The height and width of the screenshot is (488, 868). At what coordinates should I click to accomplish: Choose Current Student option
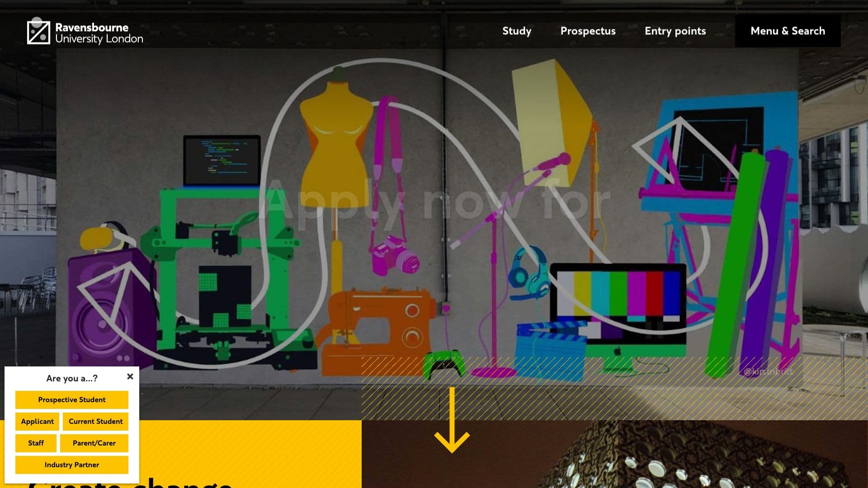click(x=95, y=421)
